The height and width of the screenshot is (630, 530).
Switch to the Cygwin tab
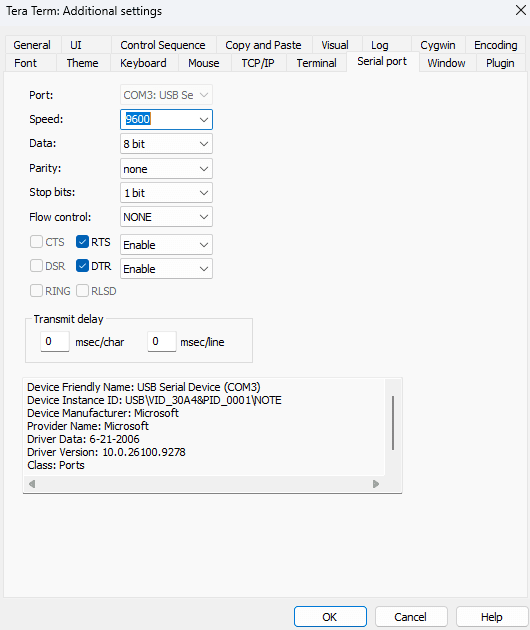click(438, 45)
